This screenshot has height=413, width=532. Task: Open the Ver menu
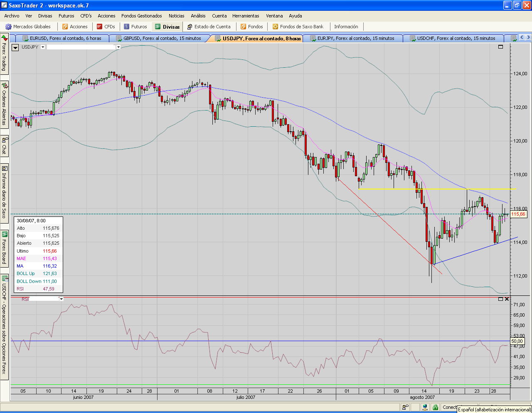29,16
